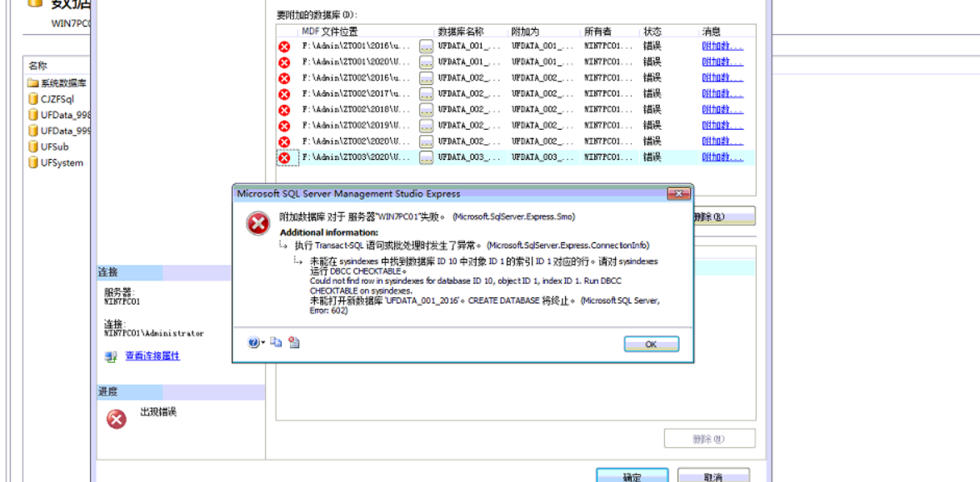Copy the error message text using the copy icon
This screenshot has height=482, width=980.
[277, 342]
